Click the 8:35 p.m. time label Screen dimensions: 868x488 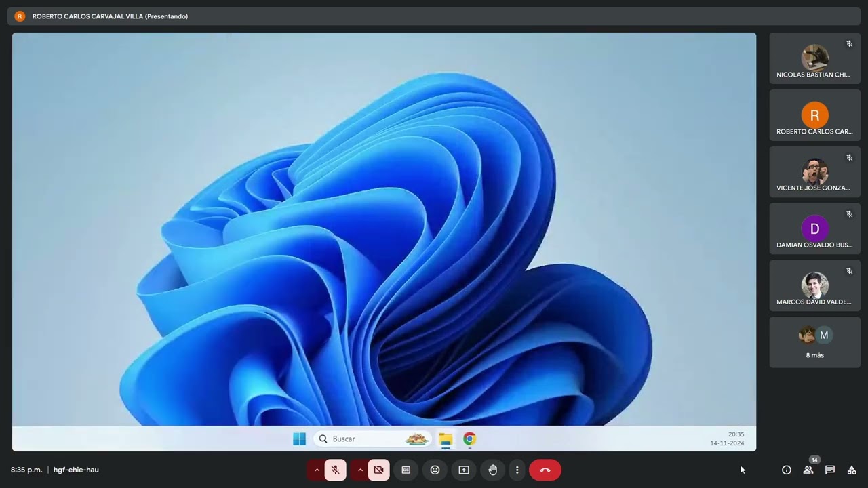pos(26,470)
